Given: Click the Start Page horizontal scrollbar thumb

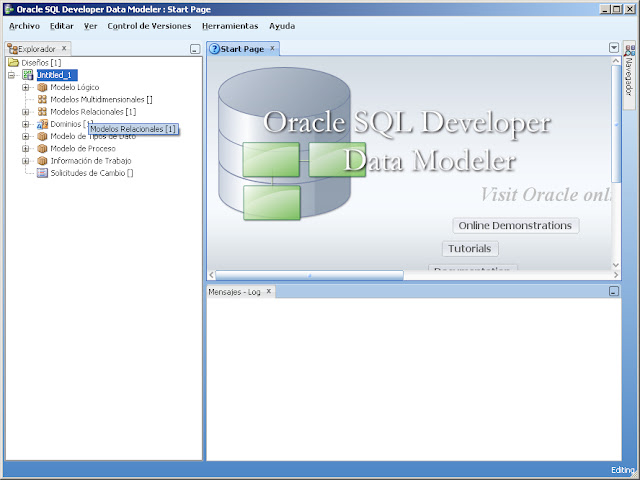Looking at the screenshot, I should click(309, 276).
